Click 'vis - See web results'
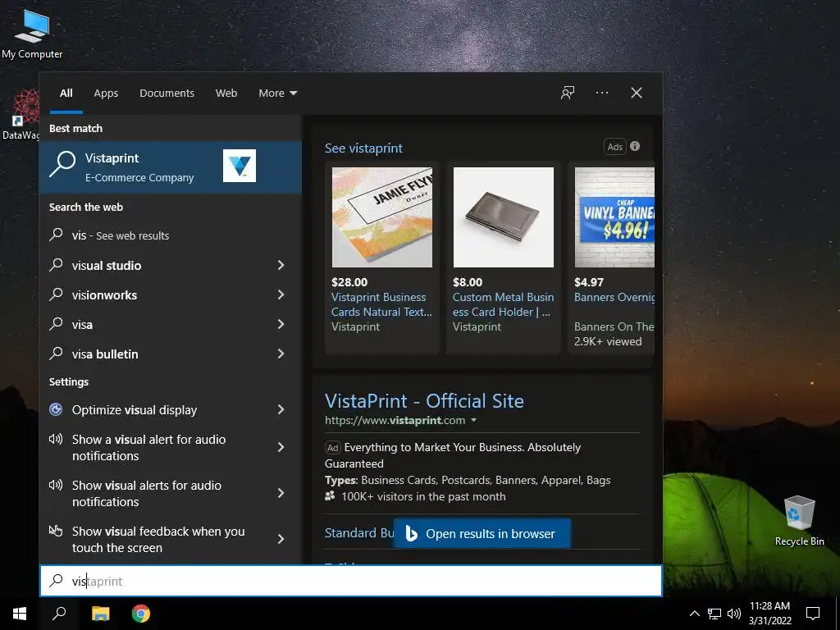 (171, 235)
